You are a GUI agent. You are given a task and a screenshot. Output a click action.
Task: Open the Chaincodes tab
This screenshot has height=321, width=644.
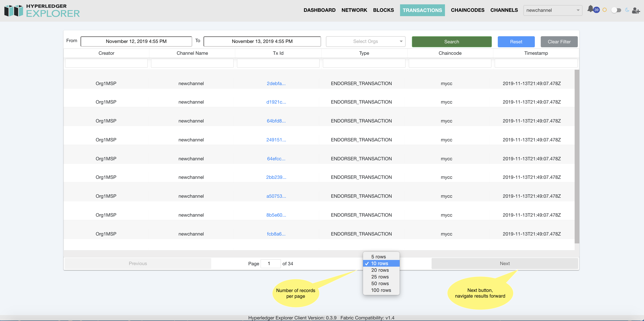(x=467, y=10)
